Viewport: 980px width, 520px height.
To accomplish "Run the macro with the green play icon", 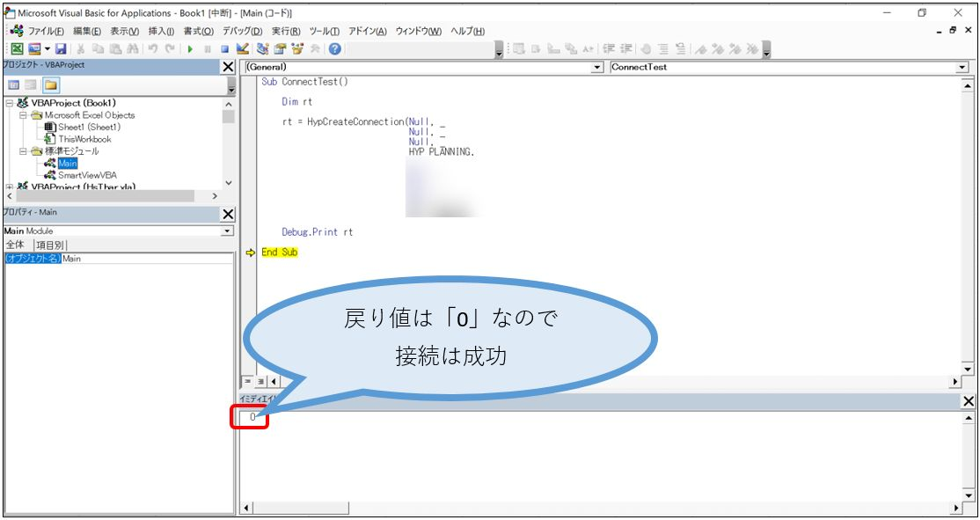I will (190, 50).
